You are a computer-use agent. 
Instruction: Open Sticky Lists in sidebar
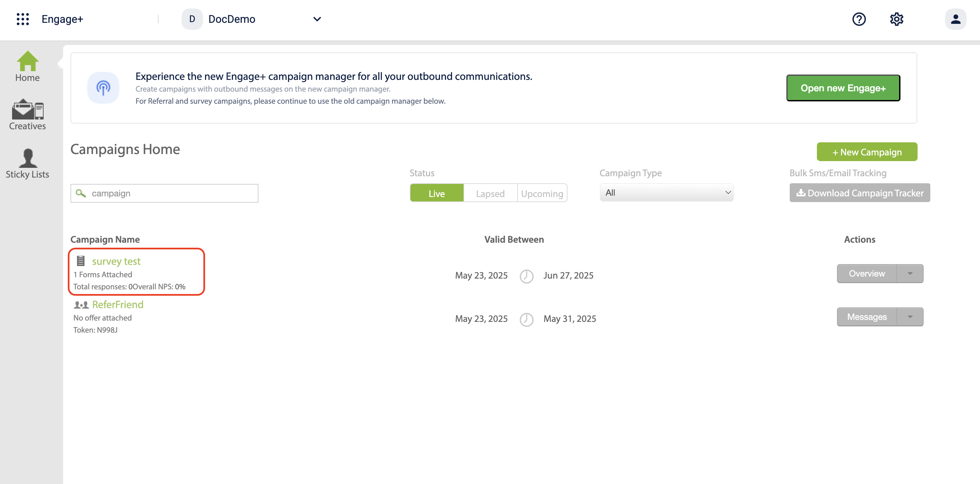28,163
